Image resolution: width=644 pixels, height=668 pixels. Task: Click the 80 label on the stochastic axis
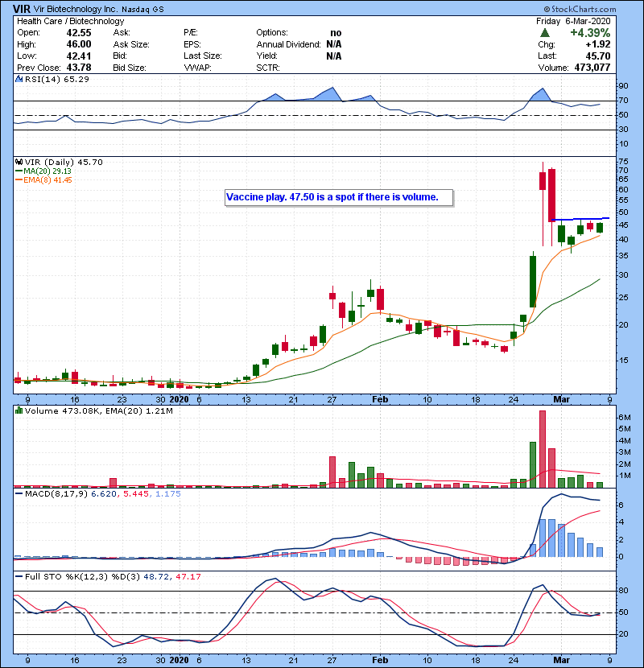tap(623, 591)
